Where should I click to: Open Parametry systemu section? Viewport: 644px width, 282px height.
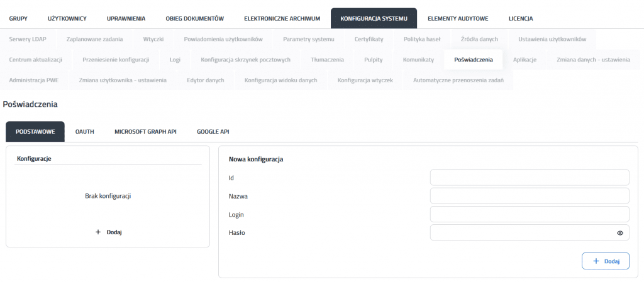tap(308, 40)
